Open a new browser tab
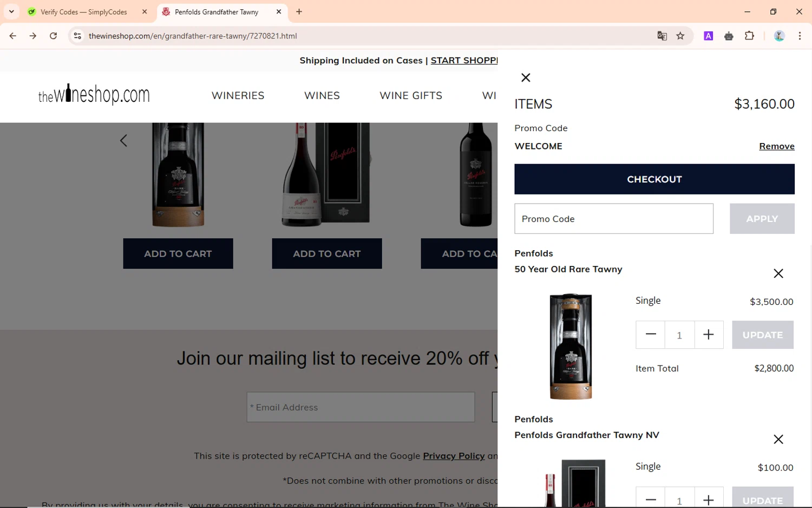This screenshot has height=508, width=812. pos(299,12)
